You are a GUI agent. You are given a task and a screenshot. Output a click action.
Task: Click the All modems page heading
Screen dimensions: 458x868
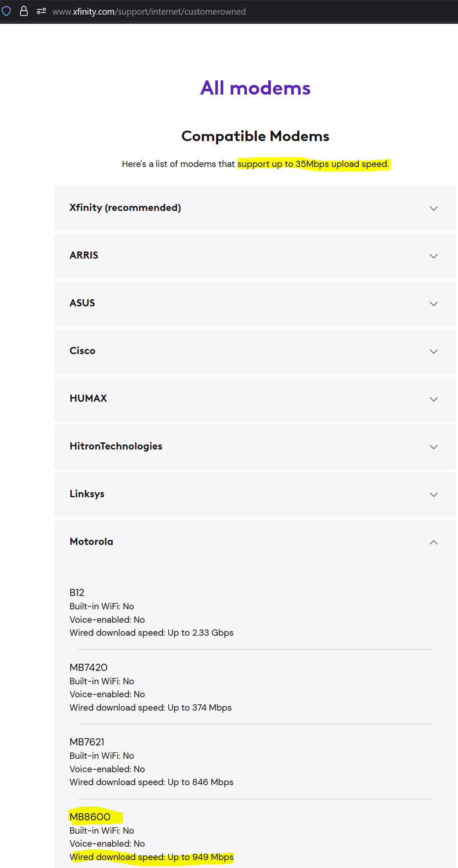pos(255,88)
